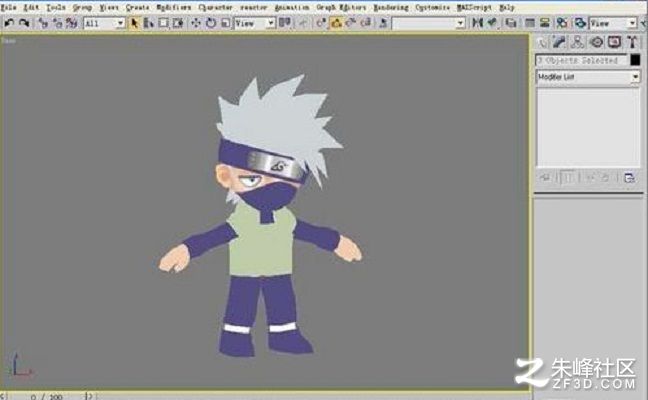Open the Customize menu
Screen dimensions: 648x400
[432, 7]
